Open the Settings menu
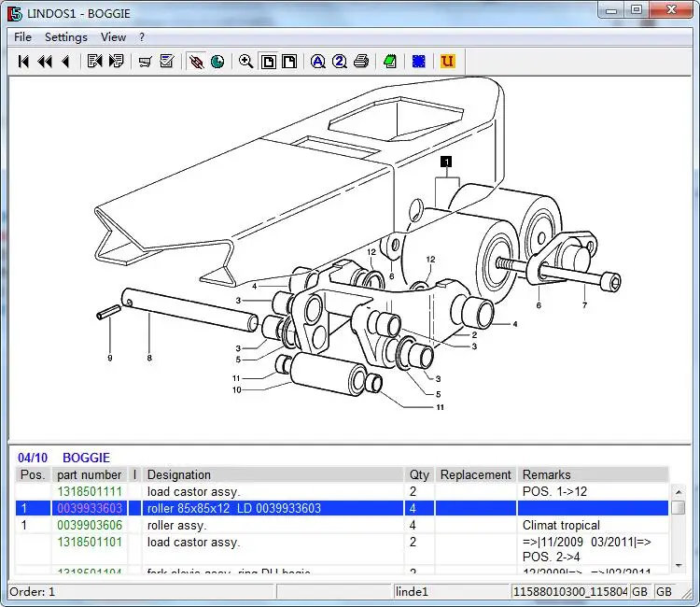This screenshot has height=607, width=700. point(65,37)
